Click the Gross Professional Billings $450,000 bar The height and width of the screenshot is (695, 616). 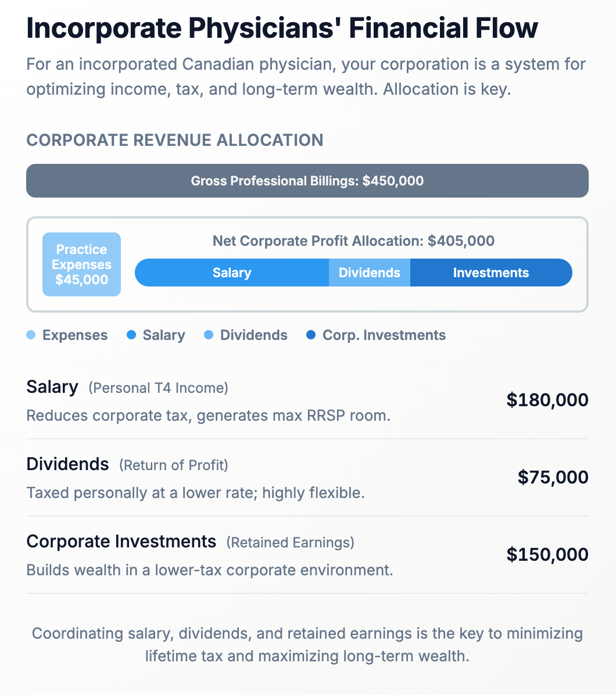coord(307,181)
